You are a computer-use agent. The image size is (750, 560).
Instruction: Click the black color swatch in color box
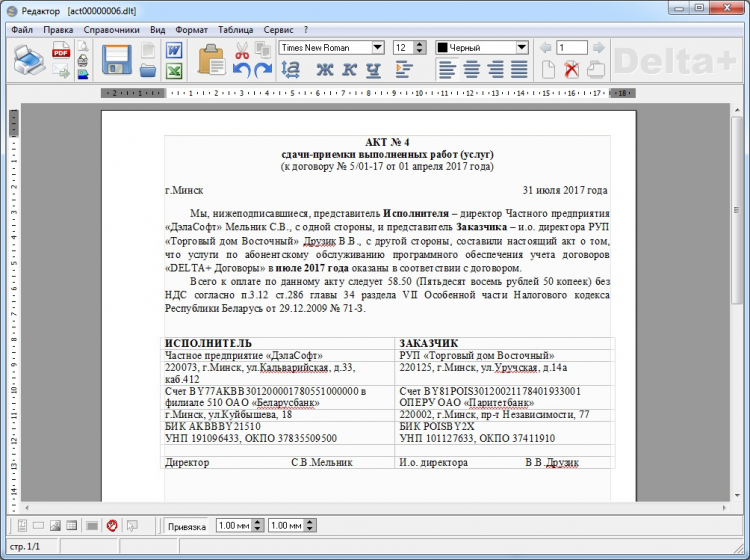pos(442,47)
